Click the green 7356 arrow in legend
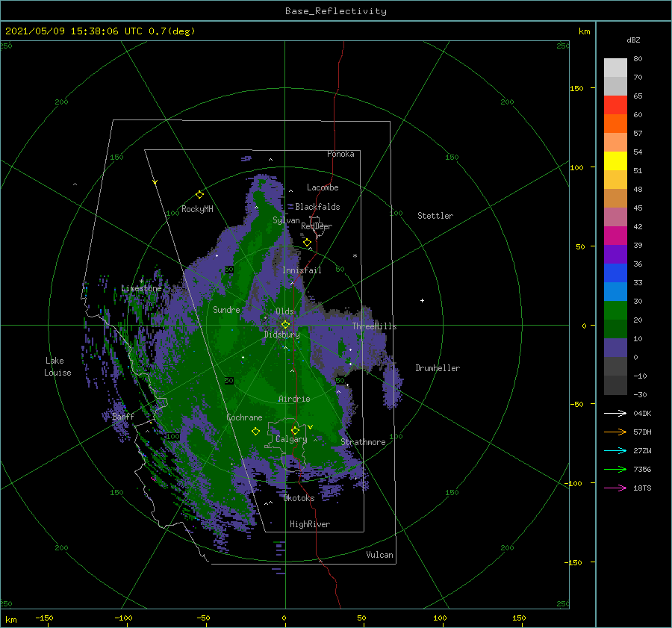The width and height of the screenshot is (672, 628). click(615, 470)
